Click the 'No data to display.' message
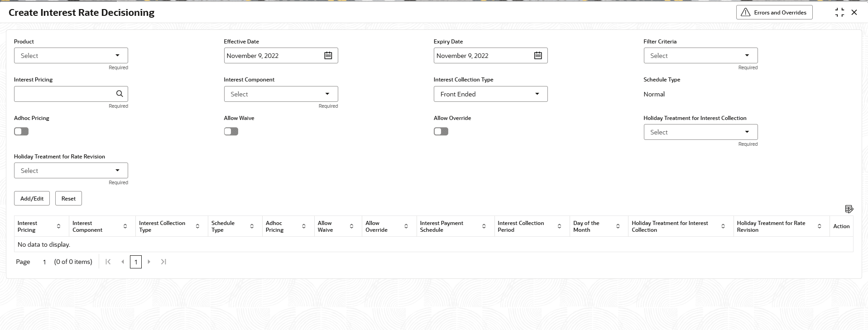The height and width of the screenshot is (330, 868). (44, 244)
